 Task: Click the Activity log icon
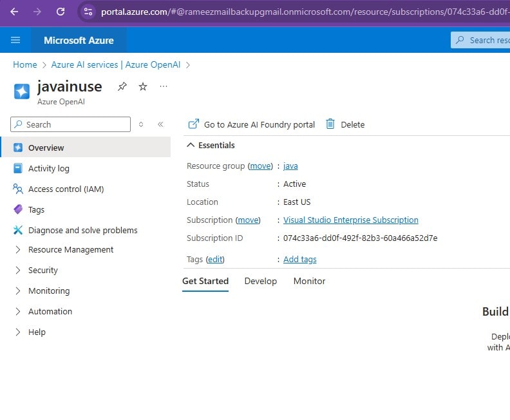(18, 169)
